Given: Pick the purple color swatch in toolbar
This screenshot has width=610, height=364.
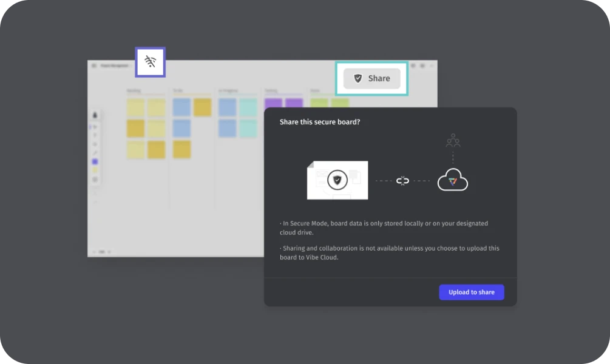Looking at the screenshot, I should [x=95, y=162].
